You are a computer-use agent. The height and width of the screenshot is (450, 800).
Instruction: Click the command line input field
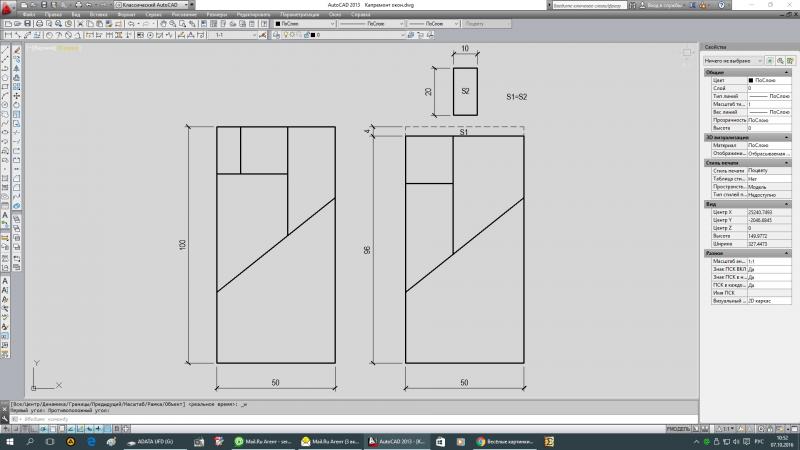click(354, 419)
